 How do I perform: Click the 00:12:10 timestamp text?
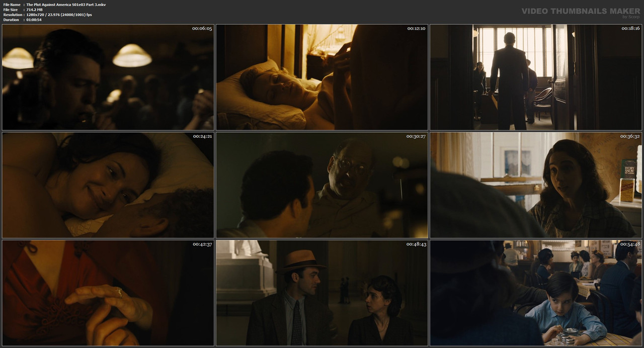[416, 28]
